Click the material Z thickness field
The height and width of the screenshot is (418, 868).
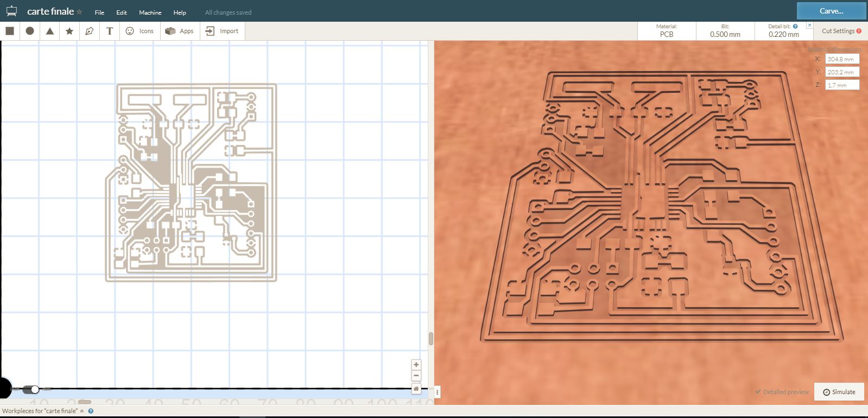point(842,85)
